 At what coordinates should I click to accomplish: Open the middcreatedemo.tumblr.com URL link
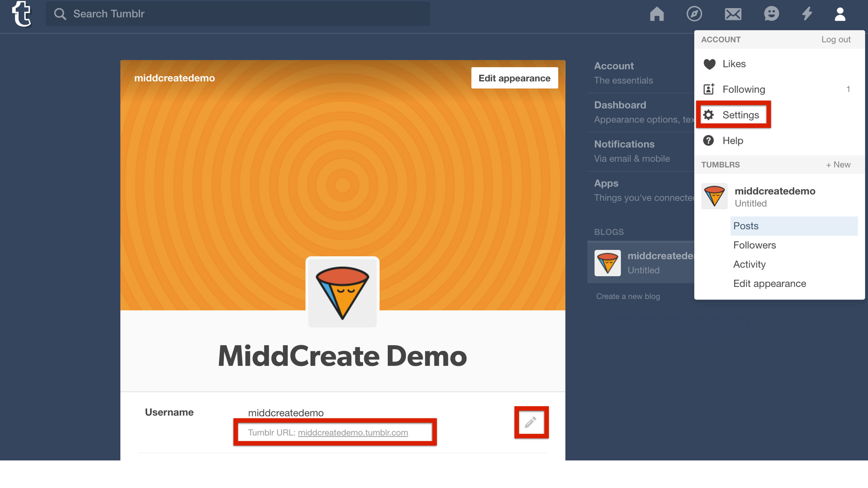pyautogui.click(x=353, y=432)
